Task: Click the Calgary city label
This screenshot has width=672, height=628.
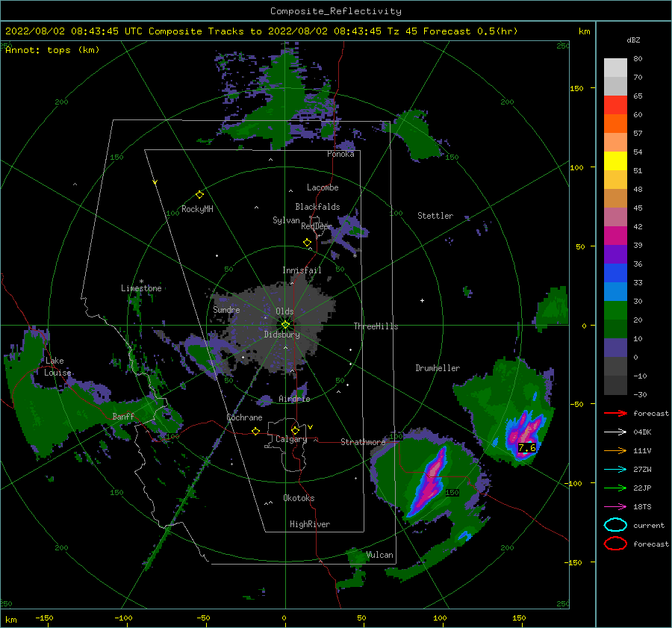Action: coord(291,439)
